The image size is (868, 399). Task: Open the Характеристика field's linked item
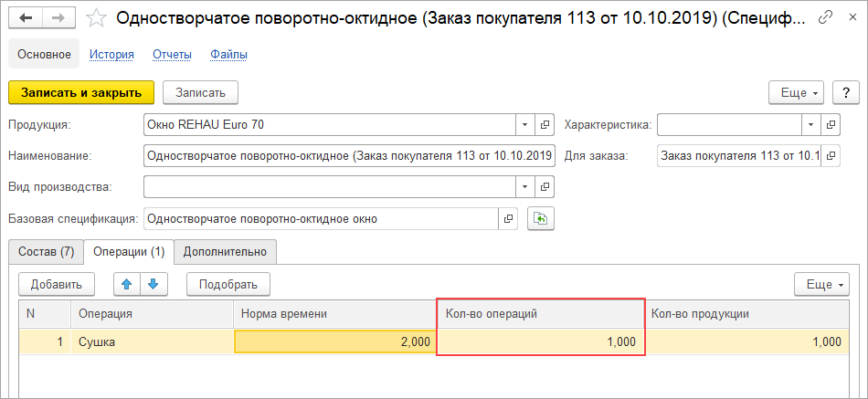(831, 124)
